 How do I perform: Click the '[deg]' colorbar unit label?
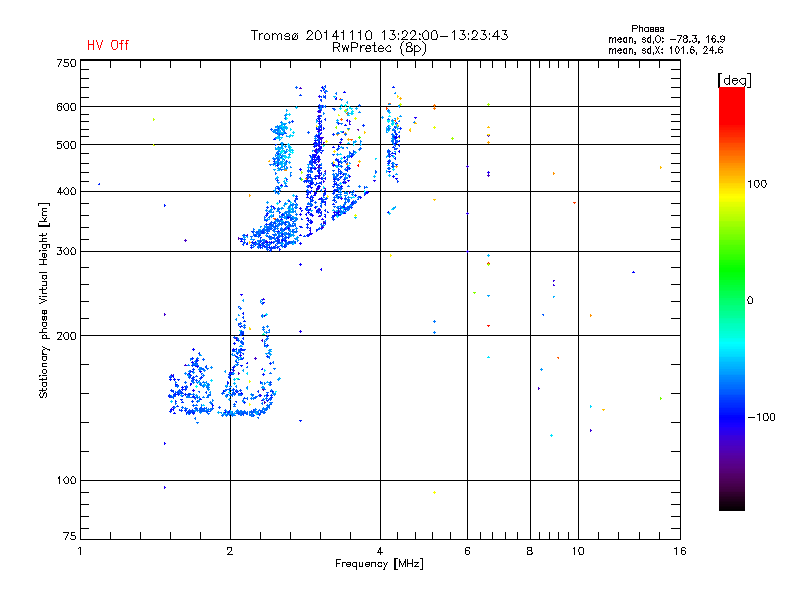coord(734,80)
